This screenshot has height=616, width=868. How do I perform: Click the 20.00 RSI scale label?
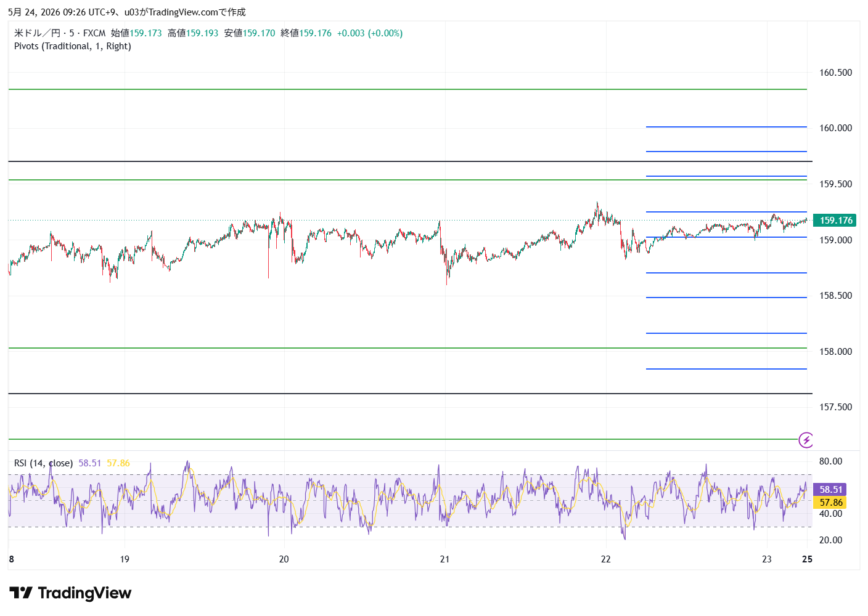point(830,540)
